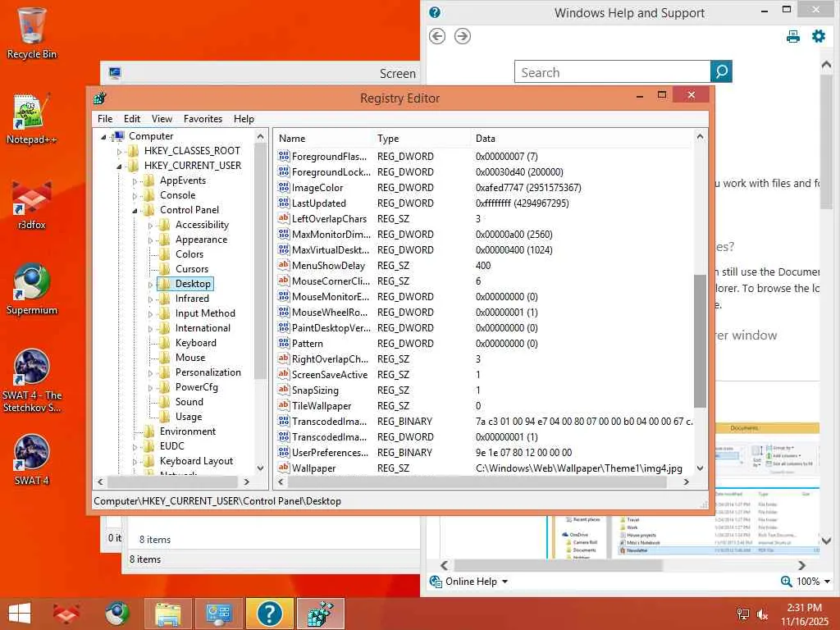Click the key tree right scroll arrow
Viewport: 840px width, 630px height.
(x=246, y=482)
